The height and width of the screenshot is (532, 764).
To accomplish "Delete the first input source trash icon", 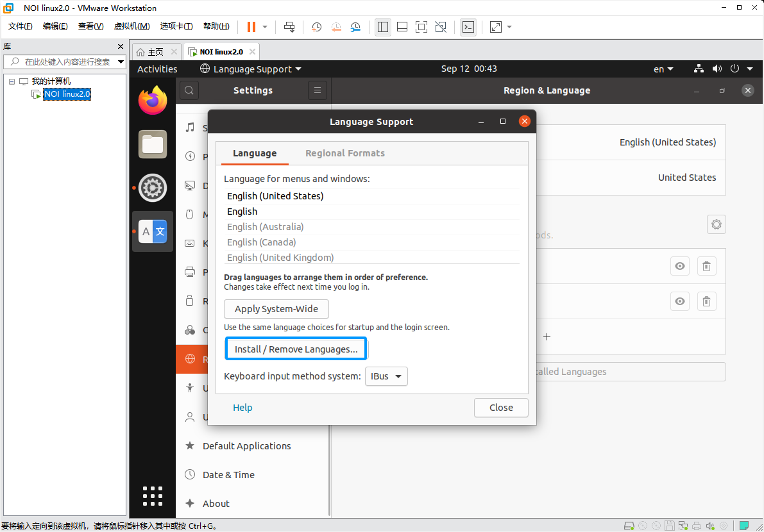I will pyautogui.click(x=706, y=266).
